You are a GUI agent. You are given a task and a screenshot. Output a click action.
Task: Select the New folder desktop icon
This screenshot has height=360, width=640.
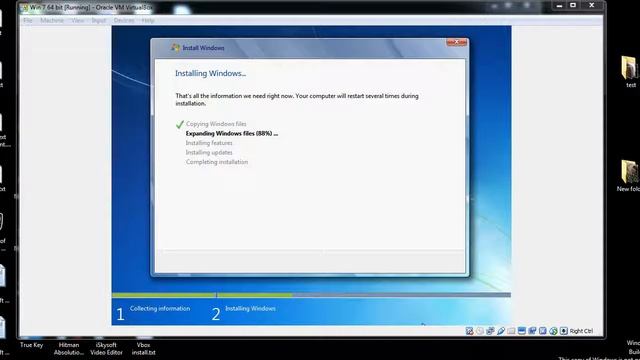tap(629, 176)
